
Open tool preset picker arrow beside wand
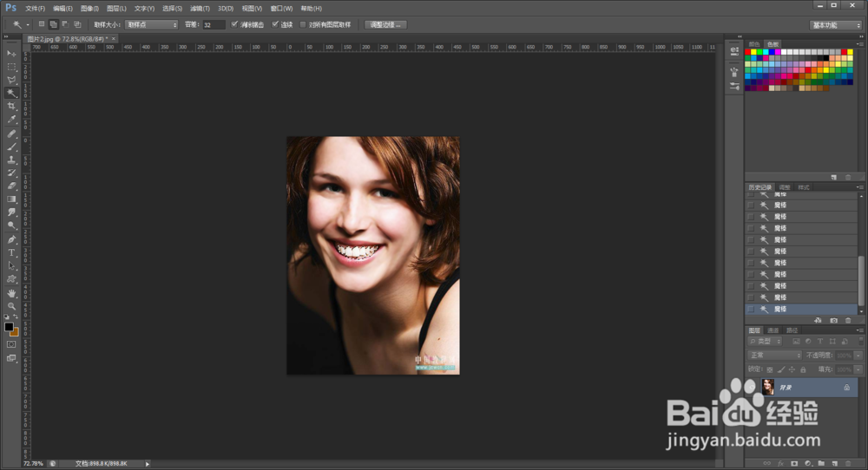[x=28, y=25]
